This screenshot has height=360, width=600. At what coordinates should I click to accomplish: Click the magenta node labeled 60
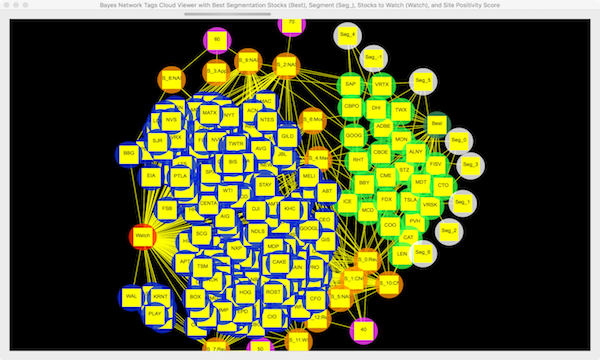(x=217, y=40)
